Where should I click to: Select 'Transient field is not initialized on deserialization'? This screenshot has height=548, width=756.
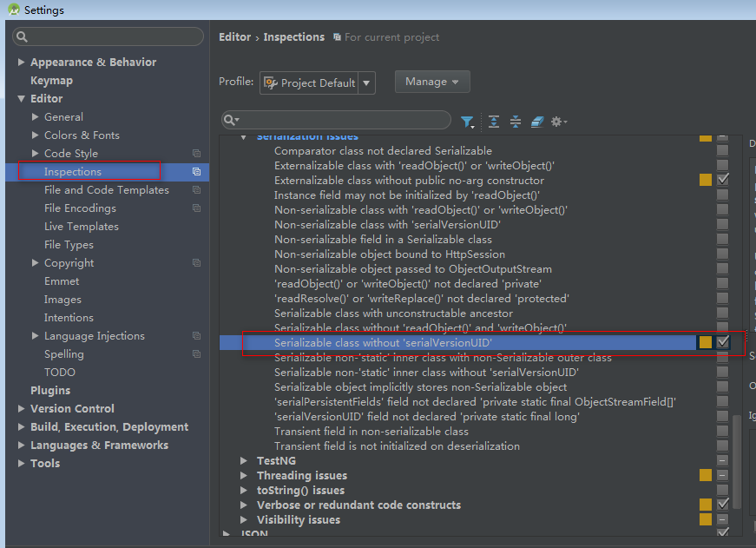tap(397, 446)
